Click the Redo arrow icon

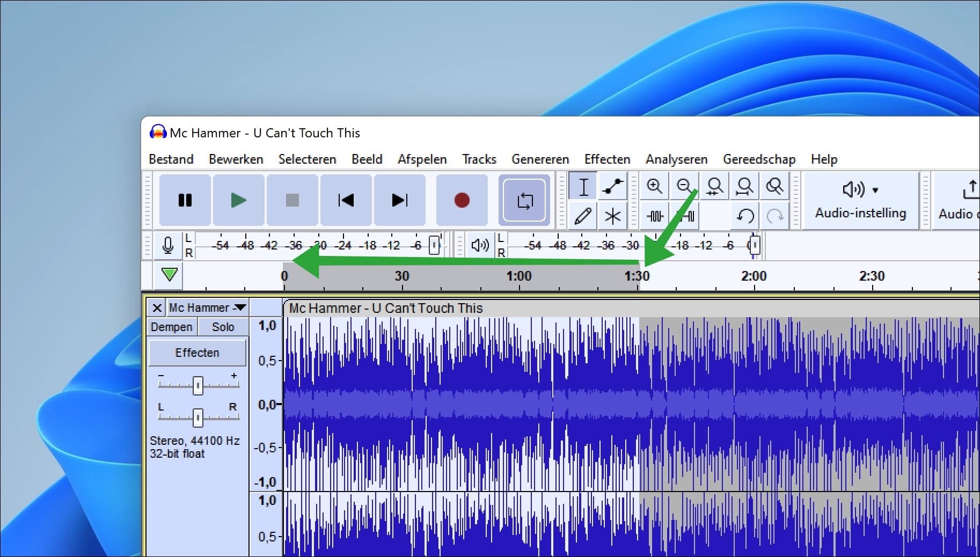[x=774, y=216]
